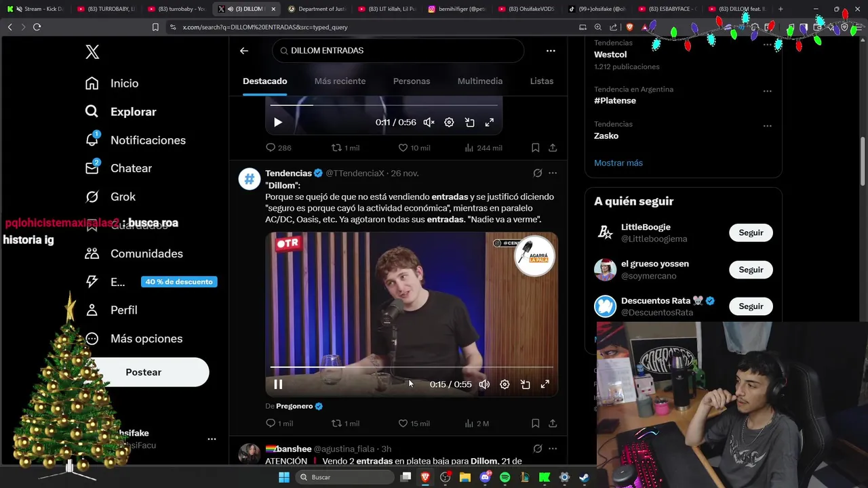The height and width of the screenshot is (488, 868).
Task: Open more options on Tendencias post
Action: pos(553,174)
